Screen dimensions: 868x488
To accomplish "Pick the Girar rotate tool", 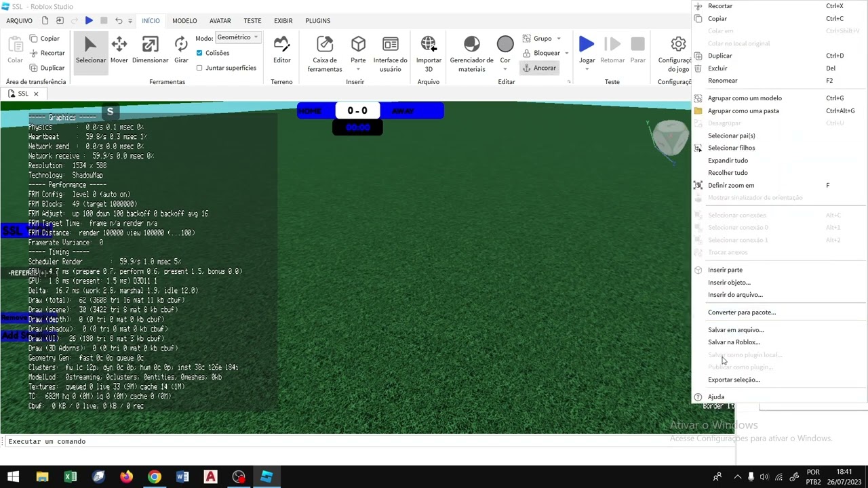I will click(x=181, y=52).
